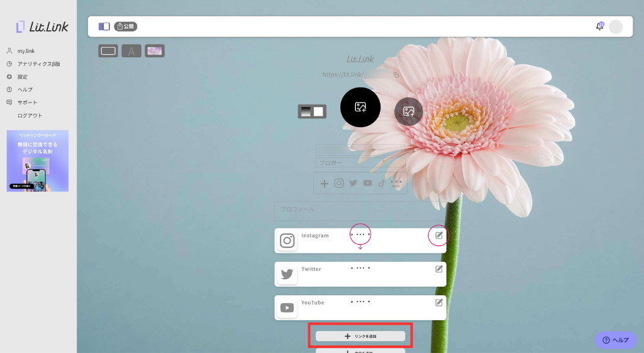Add a social icon with plus
Viewport: 644px width, 353px height.
tap(325, 183)
